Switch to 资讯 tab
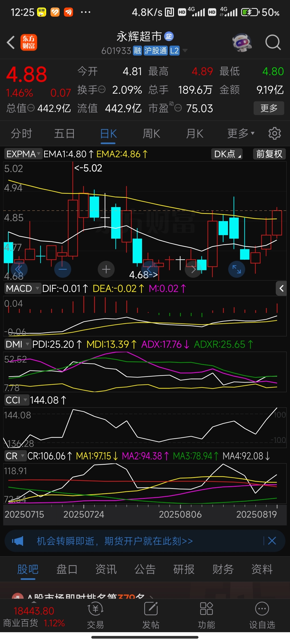The width and height of the screenshot is (290, 644). tap(106, 569)
